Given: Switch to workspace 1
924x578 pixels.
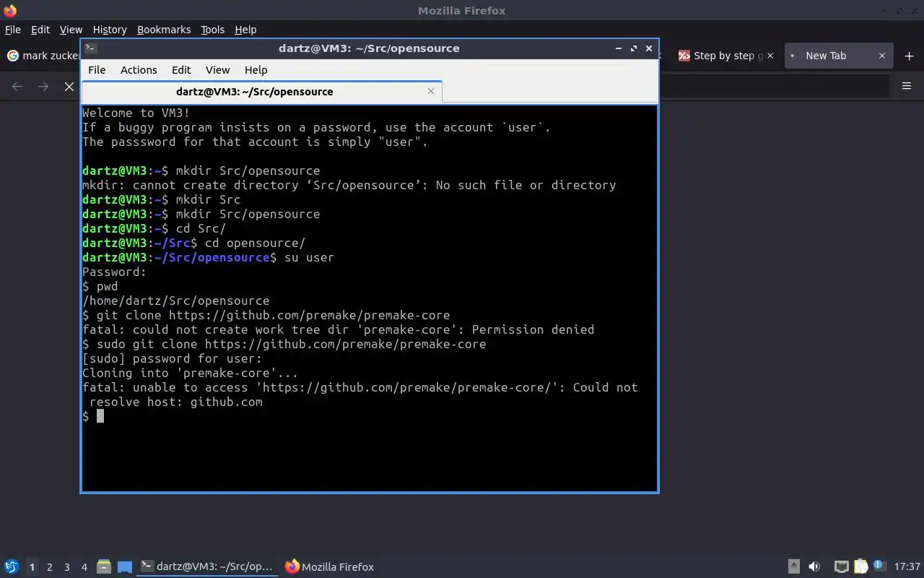Looking at the screenshot, I should [32, 567].
